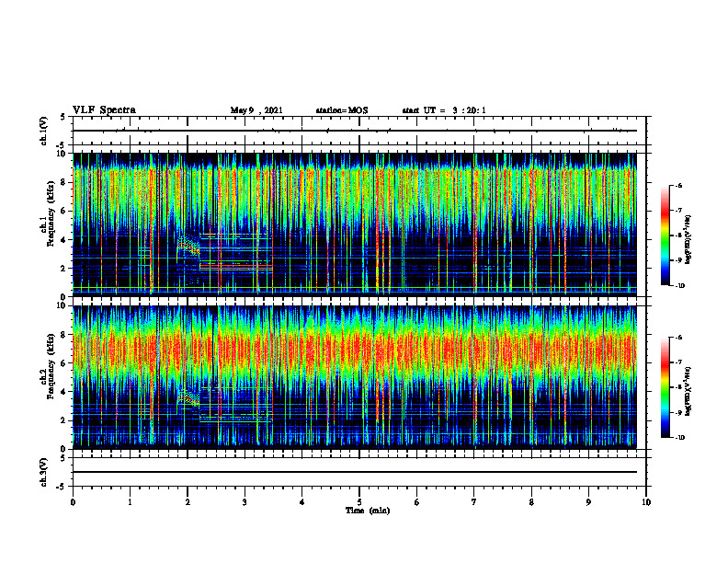
Task: Click time axis tick label "5"
Action: [359, 502]
